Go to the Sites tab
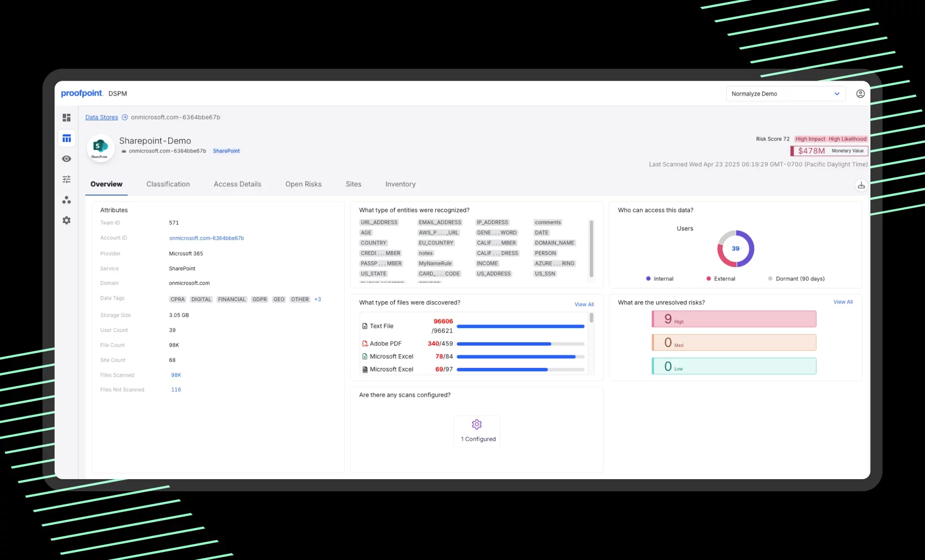Screen dimensions: 925x560 [353, 184]
